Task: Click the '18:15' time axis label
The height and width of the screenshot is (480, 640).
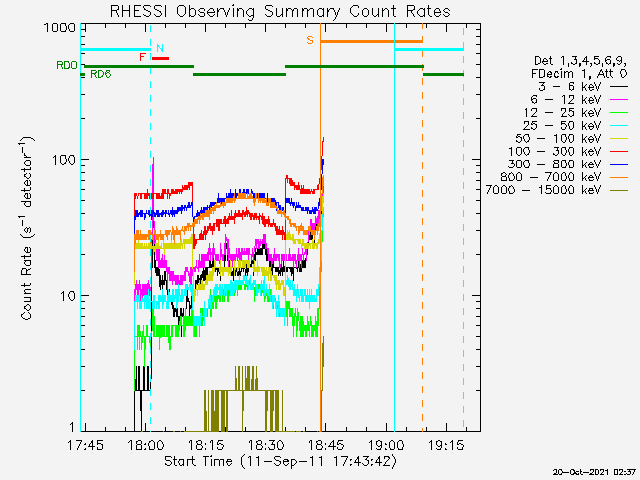Action: (206, 445)
